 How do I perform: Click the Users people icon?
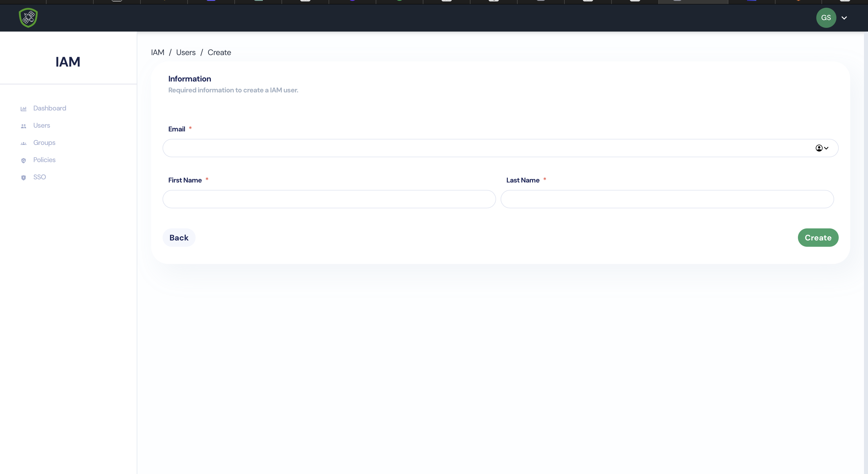click(23, 126)
